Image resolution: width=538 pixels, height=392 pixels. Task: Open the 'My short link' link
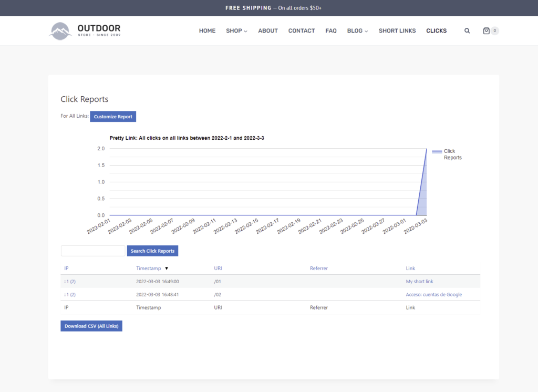pos(419,281)
